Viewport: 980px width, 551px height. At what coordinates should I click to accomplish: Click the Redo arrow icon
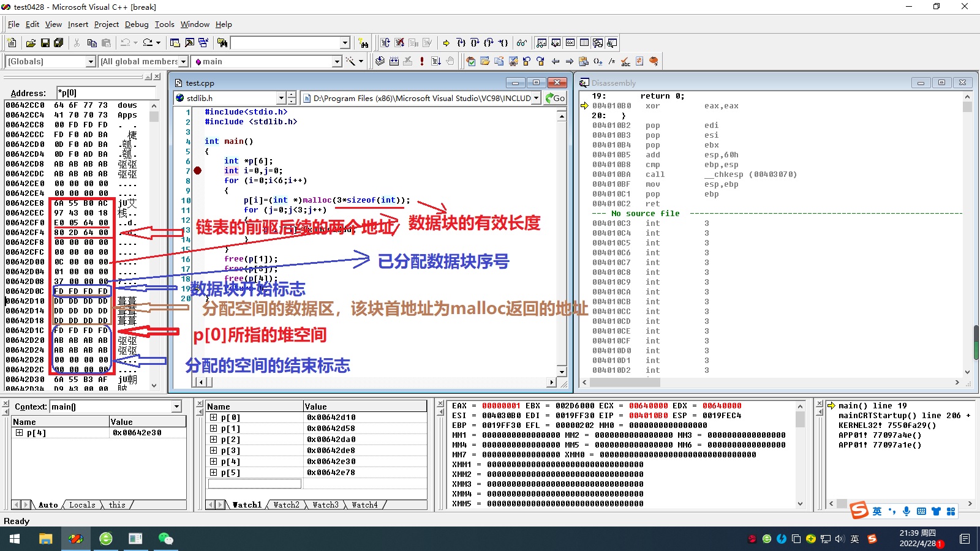click(x=148, y=43)
